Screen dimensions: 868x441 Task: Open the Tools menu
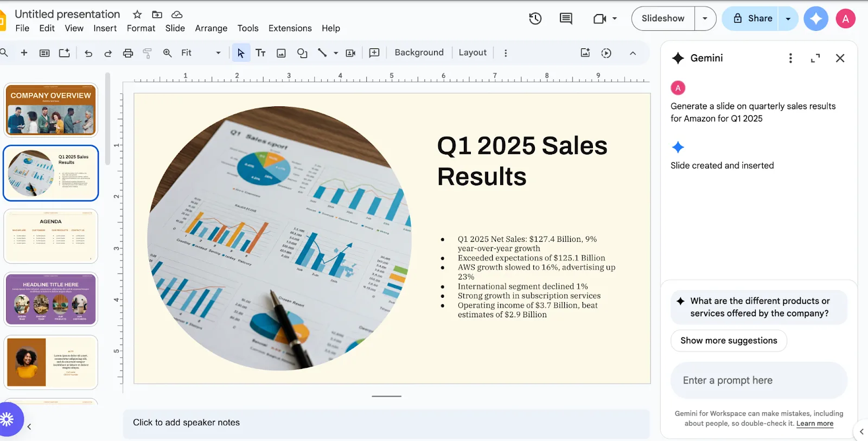[248, 28]
